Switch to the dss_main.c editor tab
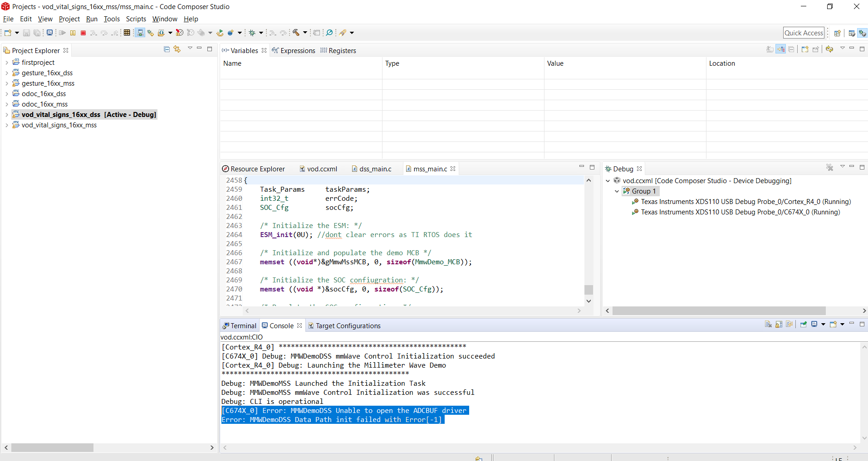This screenshot has height=461, width=868. click(x=375, y=169)
